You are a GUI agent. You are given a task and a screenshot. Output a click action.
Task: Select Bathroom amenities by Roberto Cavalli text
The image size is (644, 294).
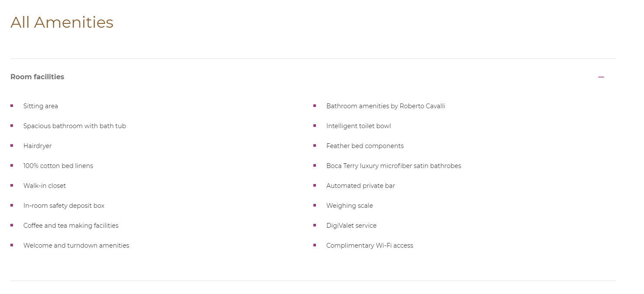[x=386, y=106]
